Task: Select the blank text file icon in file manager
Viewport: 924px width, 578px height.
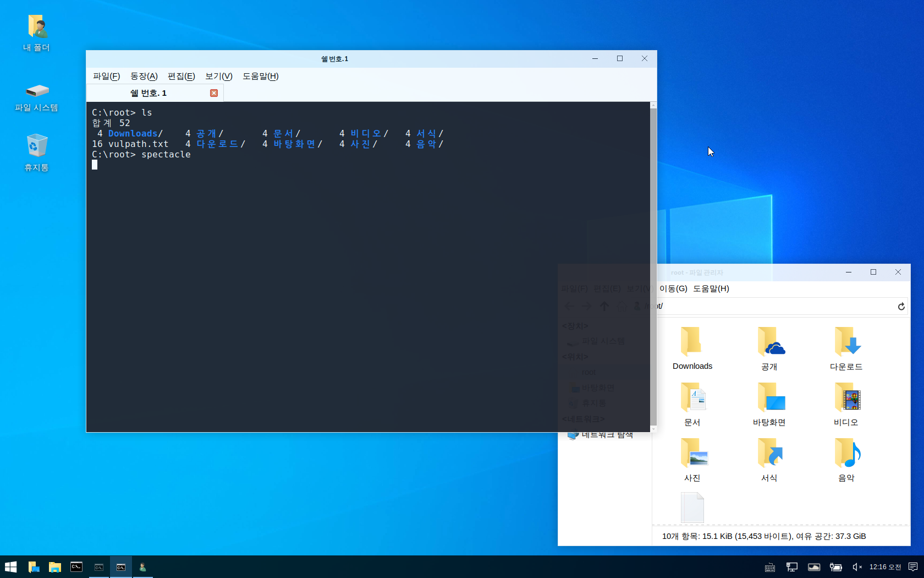Action: (692, 508)
